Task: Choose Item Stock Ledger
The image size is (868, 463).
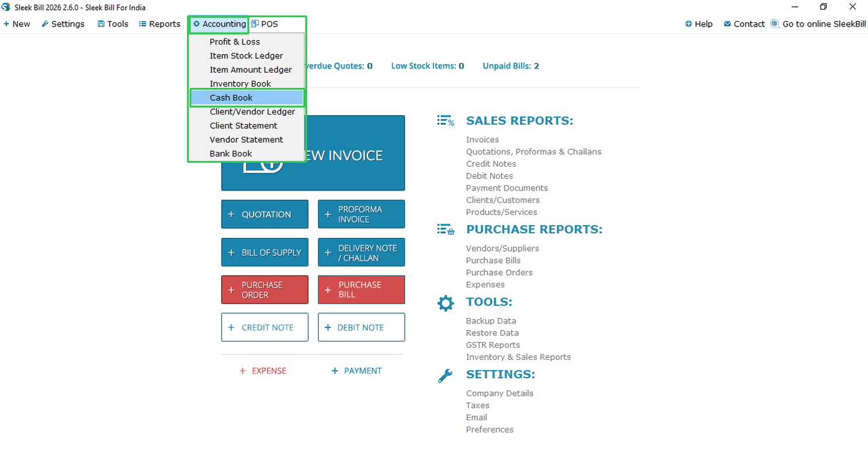Action: click(x=247, y=56)
